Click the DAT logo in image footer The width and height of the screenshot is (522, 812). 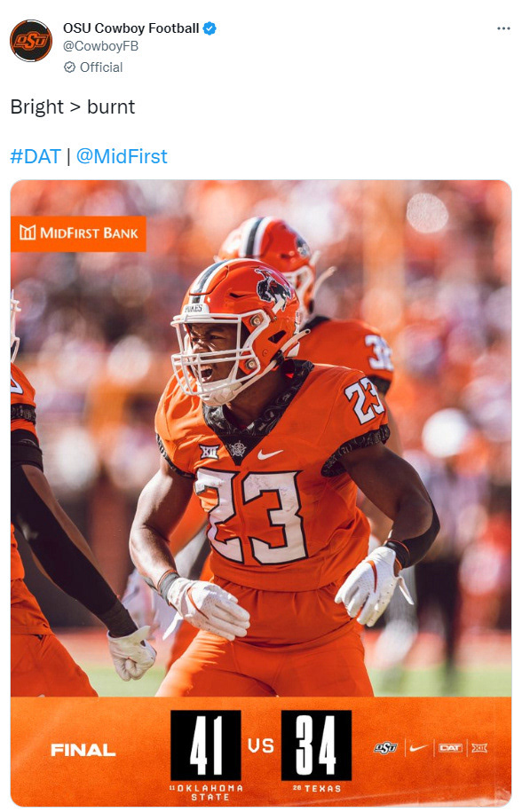click(450, 748)
